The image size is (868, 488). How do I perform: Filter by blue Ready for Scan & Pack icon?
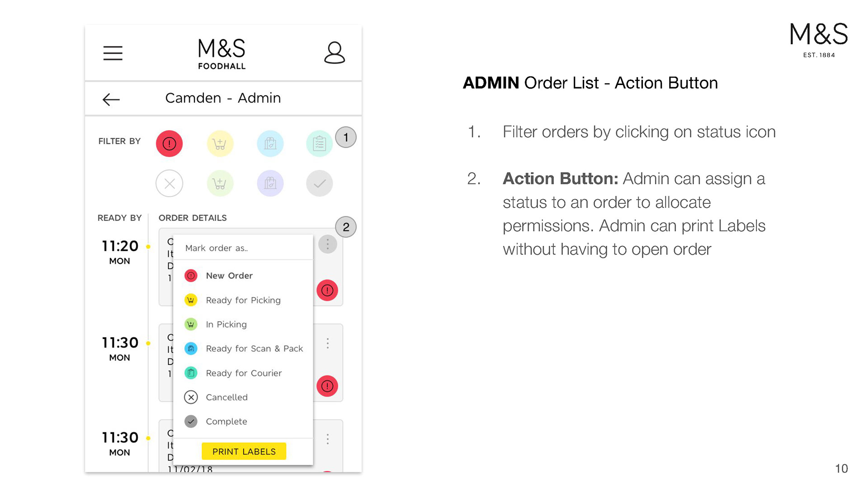[x=270, y=144]
